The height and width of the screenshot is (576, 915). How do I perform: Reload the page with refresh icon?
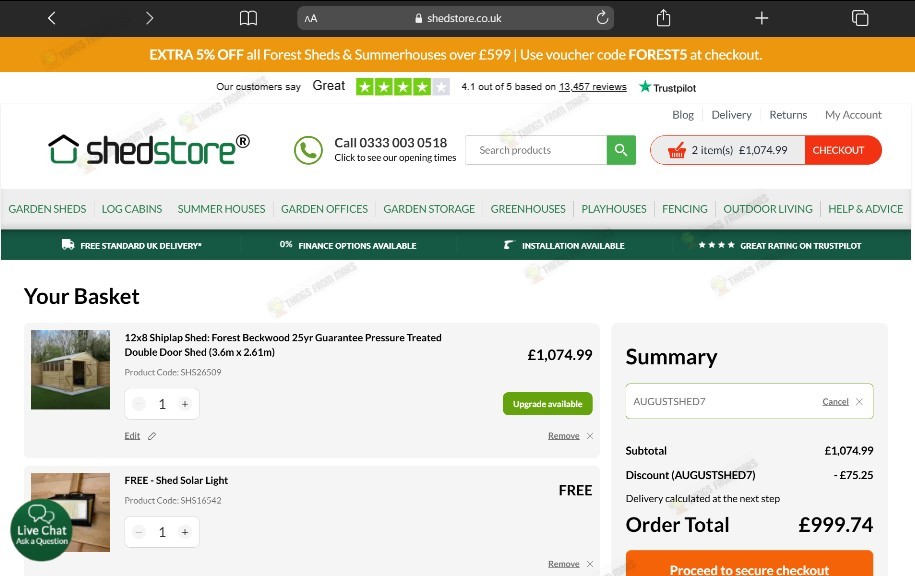(x=602, y=18)
